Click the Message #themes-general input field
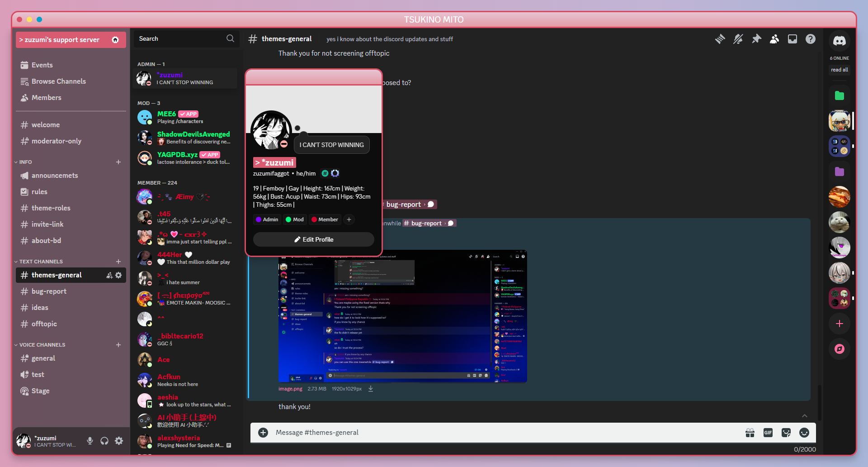The width and height of the screenshot is (868, 467). point(497,433)
